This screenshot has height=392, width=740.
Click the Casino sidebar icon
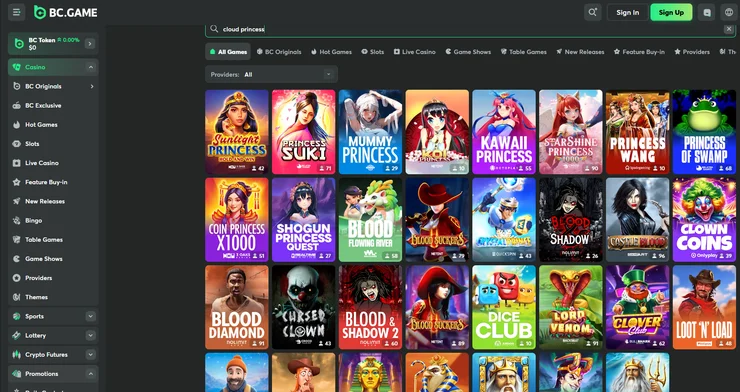[17, 67]
